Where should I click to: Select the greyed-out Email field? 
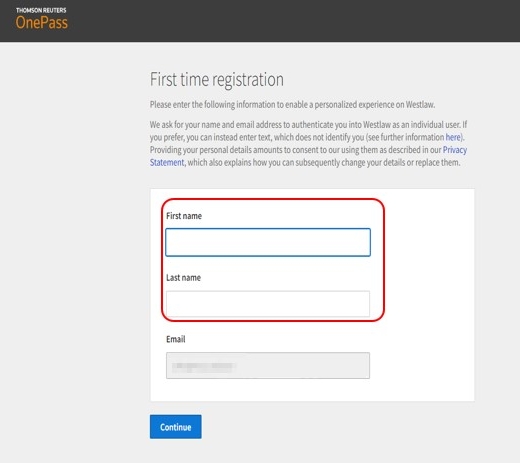(268, 365)
